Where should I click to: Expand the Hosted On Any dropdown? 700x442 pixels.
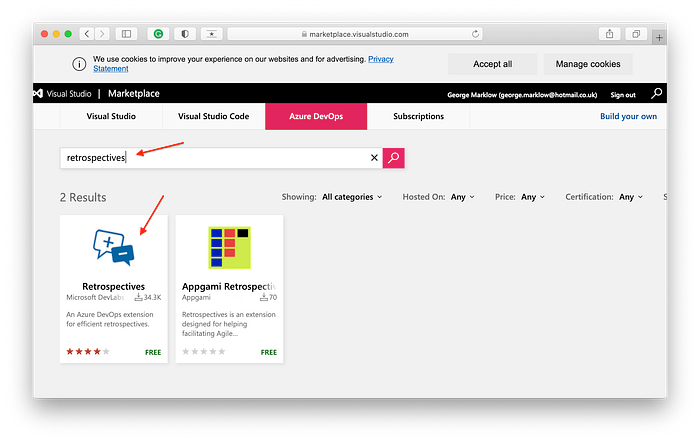pos(462,197)
